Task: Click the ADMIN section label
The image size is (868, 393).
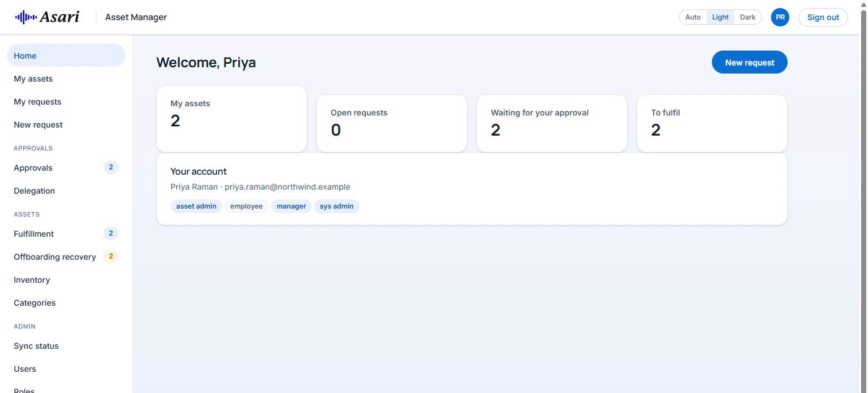Action: tap(25, 326)
